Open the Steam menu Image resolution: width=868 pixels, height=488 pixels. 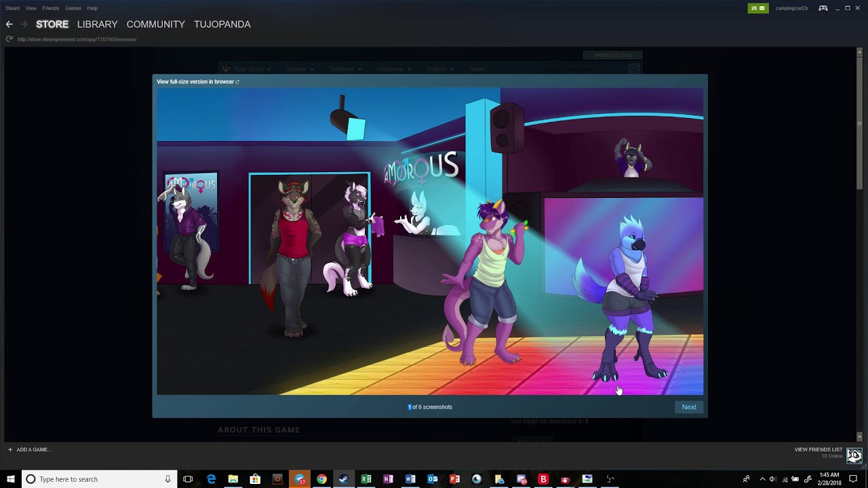(x=13, y=8)
